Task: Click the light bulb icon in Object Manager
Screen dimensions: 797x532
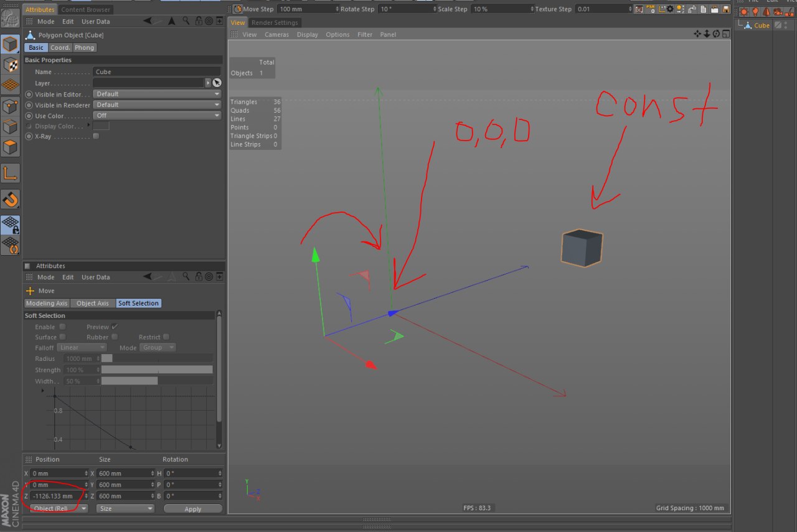Action: [755, 11]
